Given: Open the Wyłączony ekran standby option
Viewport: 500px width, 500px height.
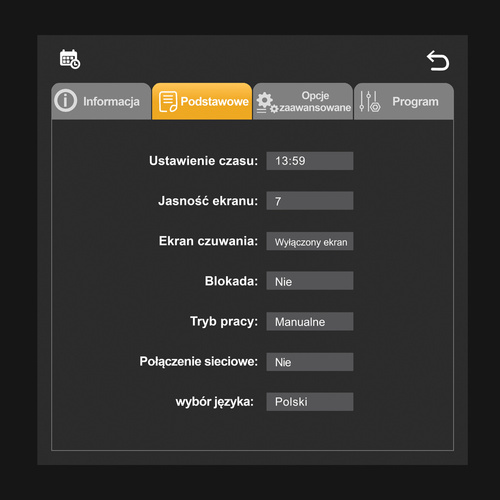Looking at the screenshot, I should point(310,241).
